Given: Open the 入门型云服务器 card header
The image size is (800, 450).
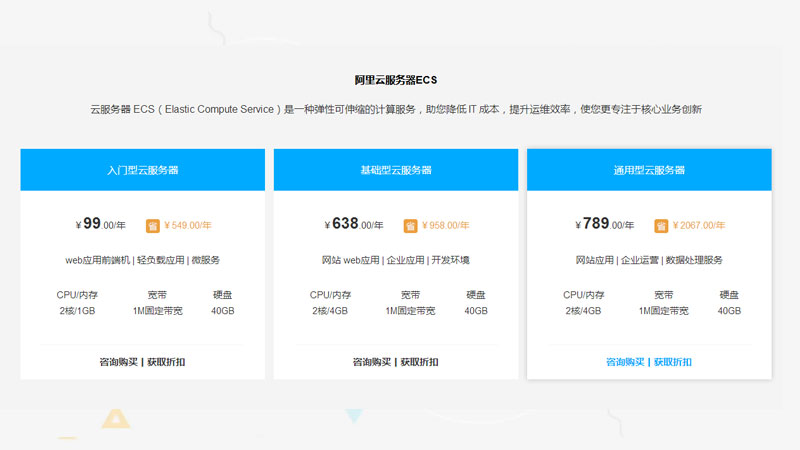Looking at the screenshot, I should click(x=143, y=170).
